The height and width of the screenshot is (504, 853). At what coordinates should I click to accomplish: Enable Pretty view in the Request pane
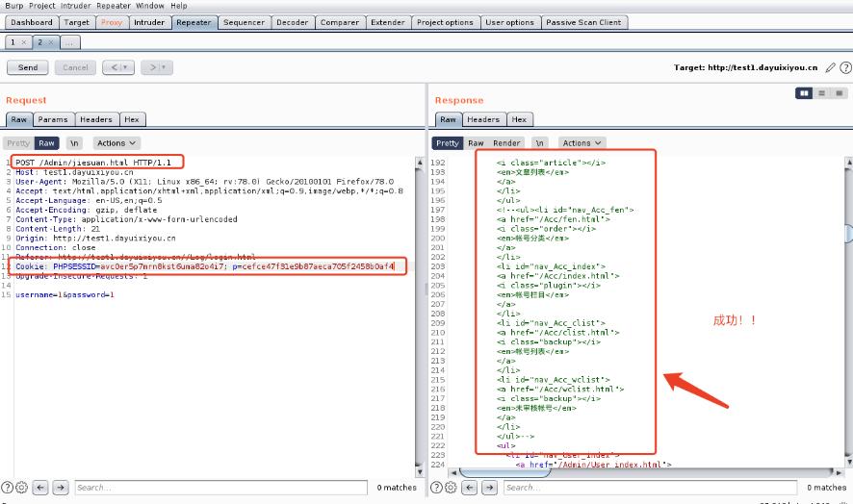click(18, 143)
